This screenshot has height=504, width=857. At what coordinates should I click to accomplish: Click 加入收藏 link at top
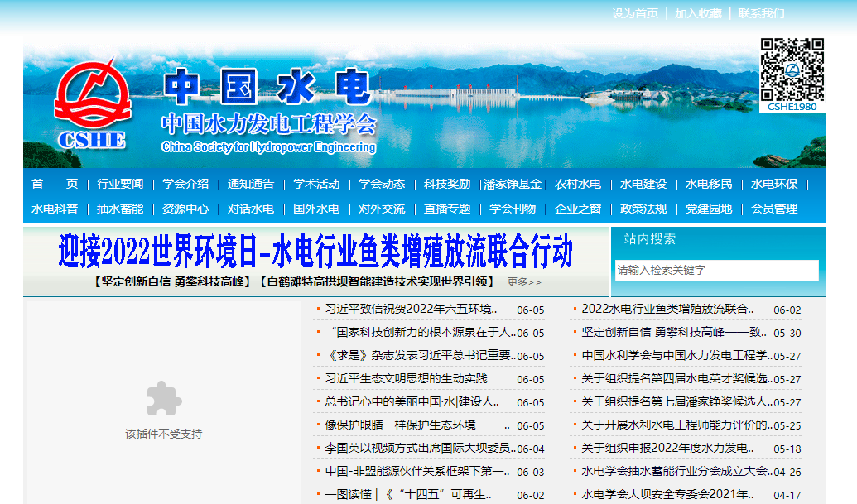699,13
